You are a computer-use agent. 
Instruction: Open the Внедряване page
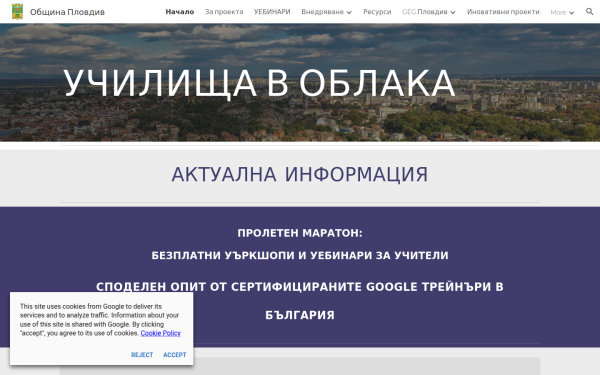322,12
